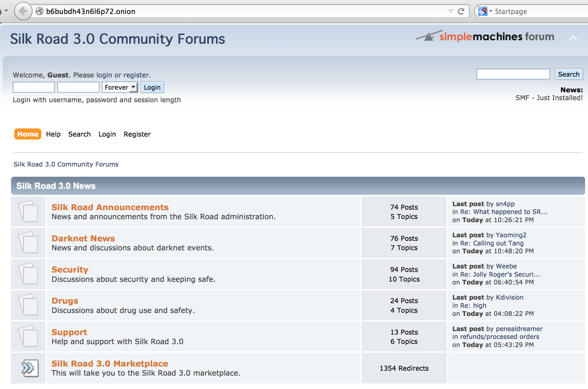The image size is (588, 389).
Task: Focus the forum search text box
Action: [x=513, y=74]
